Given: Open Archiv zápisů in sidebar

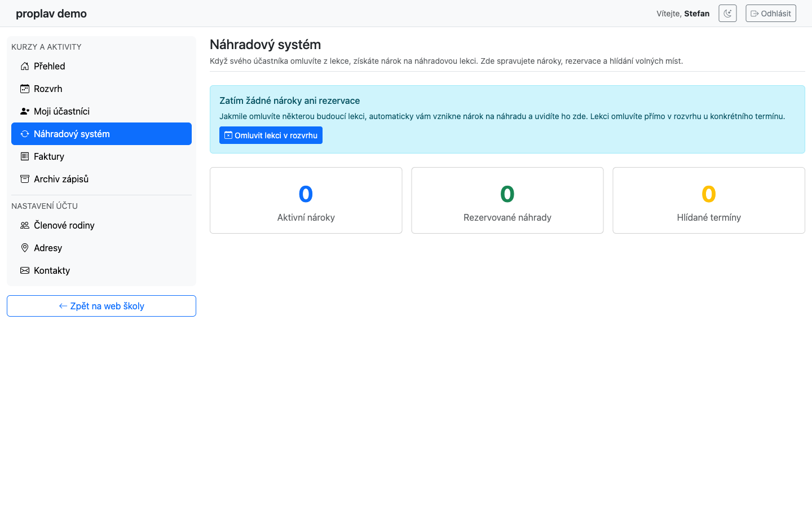Looking at the screenshot, I should pos(101,179).
